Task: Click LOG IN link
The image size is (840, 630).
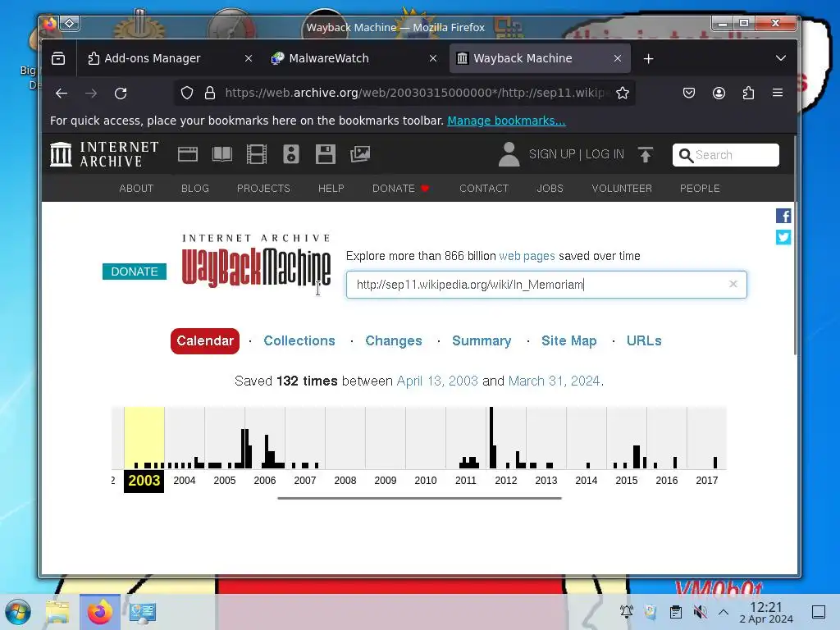Action: pos(605,154)
